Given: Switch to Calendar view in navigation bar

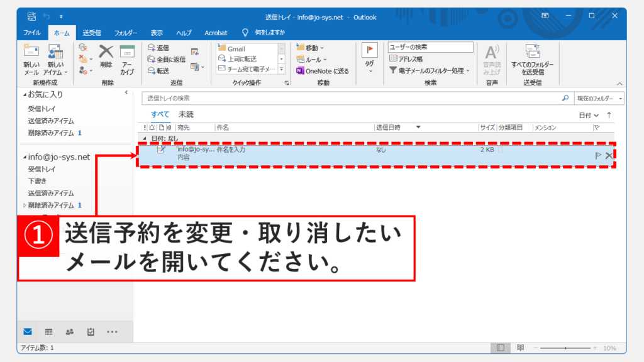Looking at the screenshot, I should point(48,332).
